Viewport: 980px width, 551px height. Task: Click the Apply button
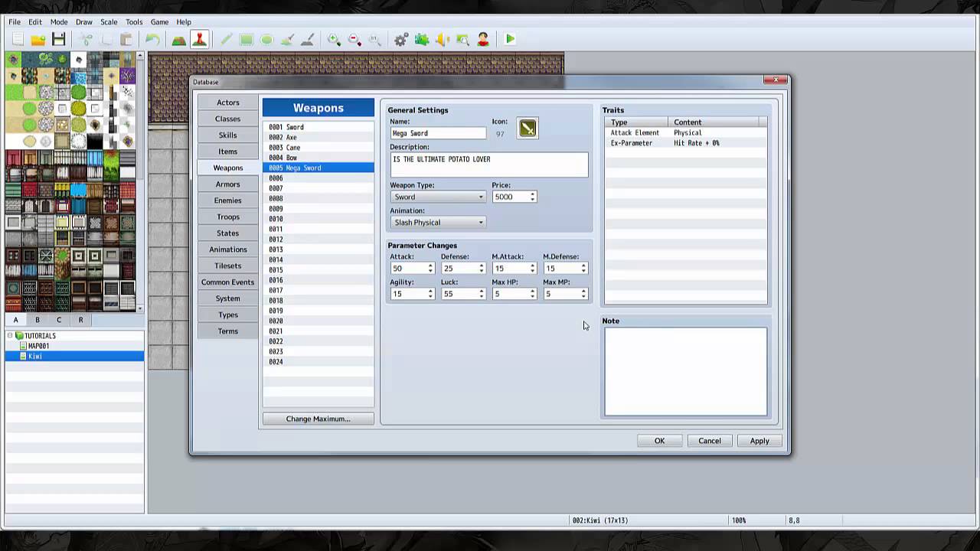pos(759,441)
